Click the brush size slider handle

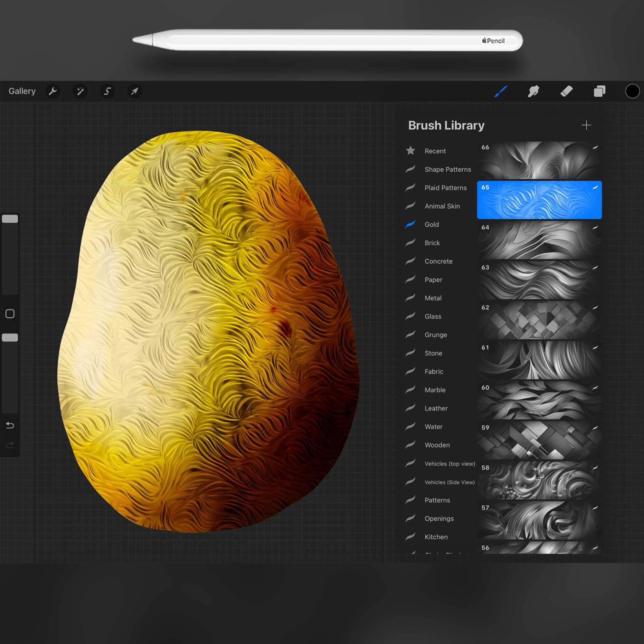click(10, 219)
